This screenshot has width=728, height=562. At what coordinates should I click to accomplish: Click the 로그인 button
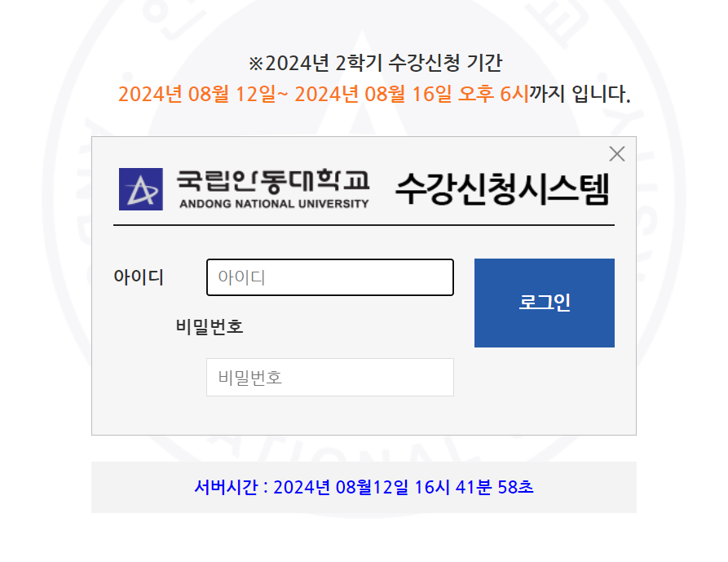tap(544, 303)
